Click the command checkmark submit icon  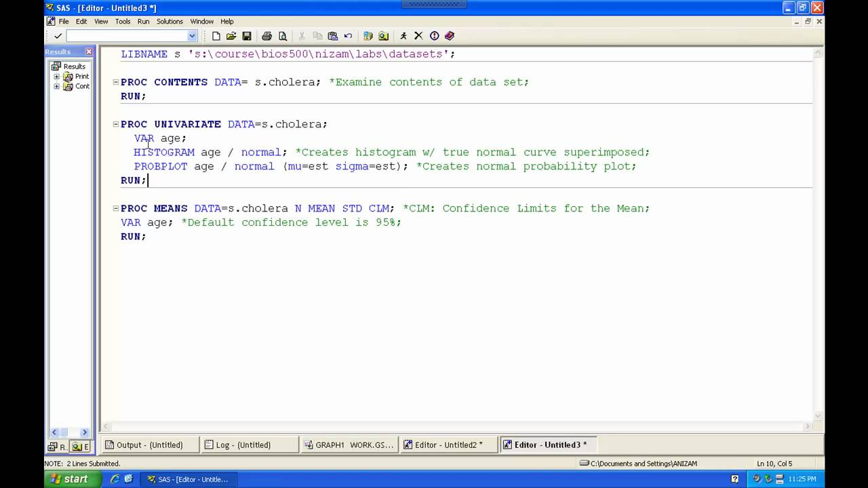(x=58, y=36)
